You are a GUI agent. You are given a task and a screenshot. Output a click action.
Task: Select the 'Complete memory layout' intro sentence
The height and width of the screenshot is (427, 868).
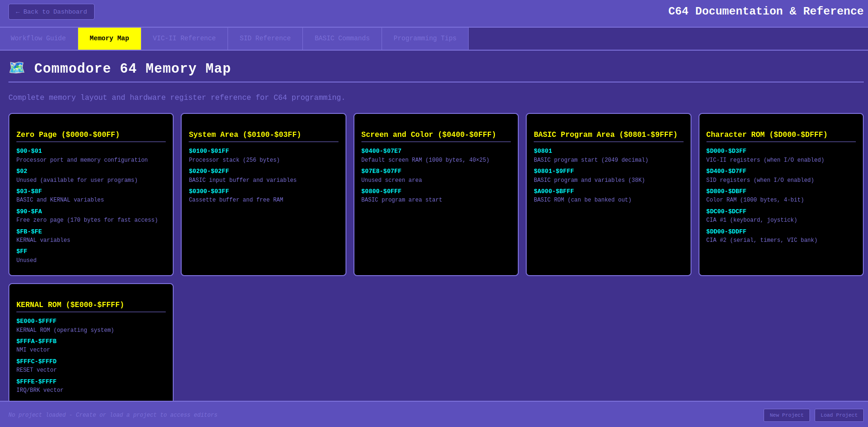coord(177,98)
